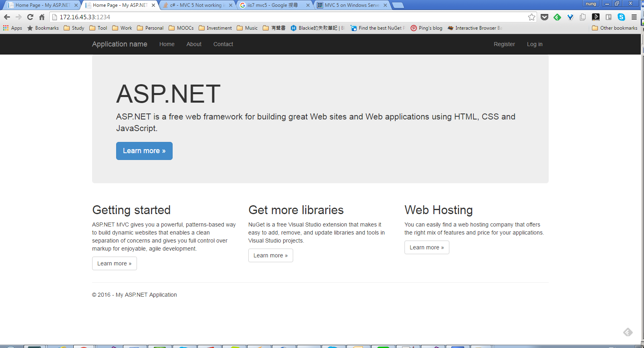The height and width of the screenshot is (348, 644).
Task: Click the Application name brand link
Action: [120, 44]
